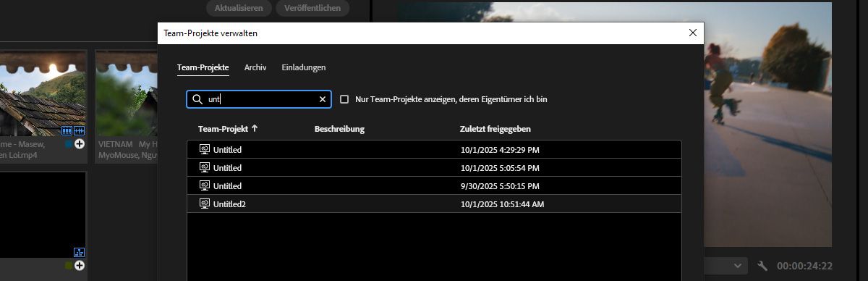Click the team project icon for Untitled2
Screen dimensions: 868x281
204,204
